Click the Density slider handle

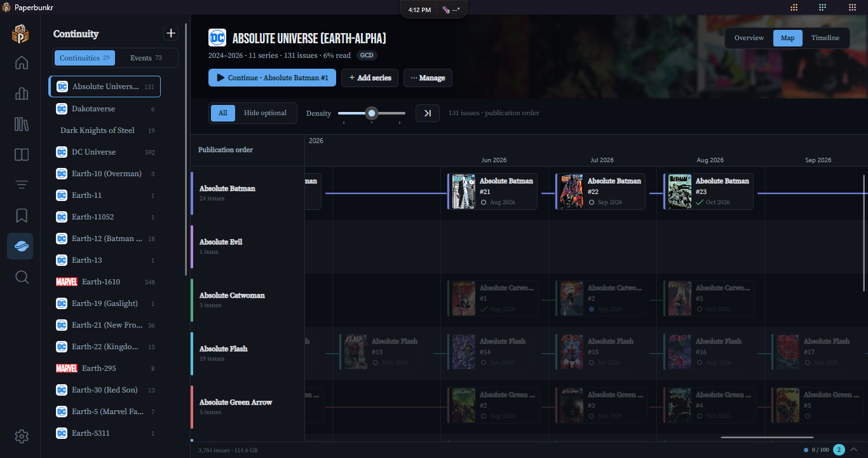point(372,113)
